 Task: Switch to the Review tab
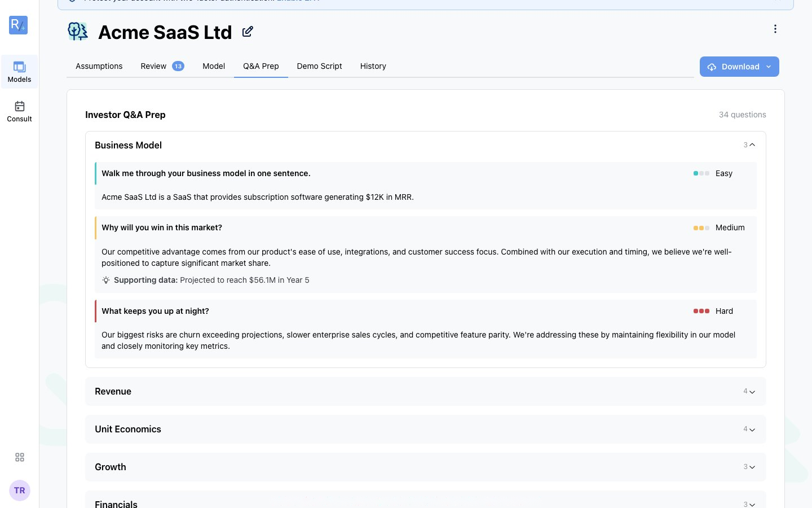point(162,66)
